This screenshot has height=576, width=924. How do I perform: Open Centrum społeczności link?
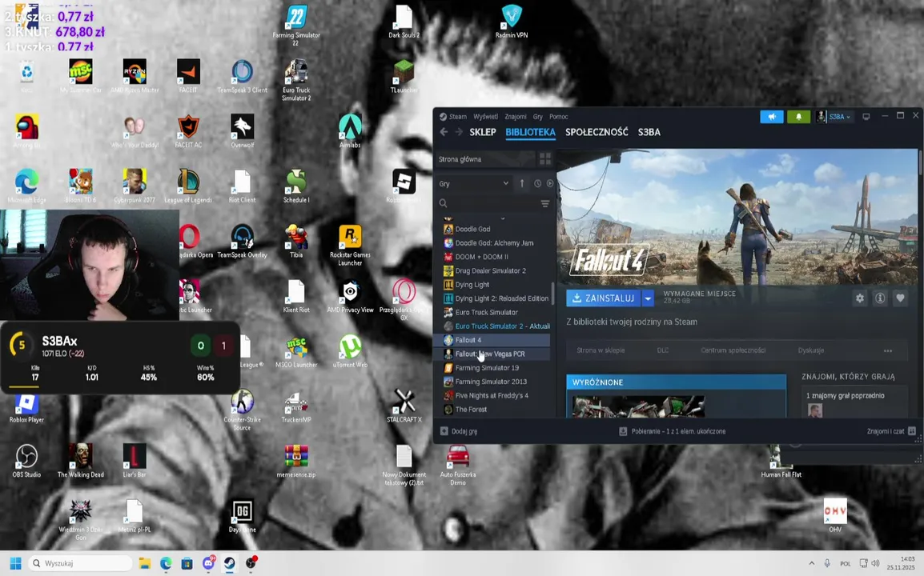733,350
